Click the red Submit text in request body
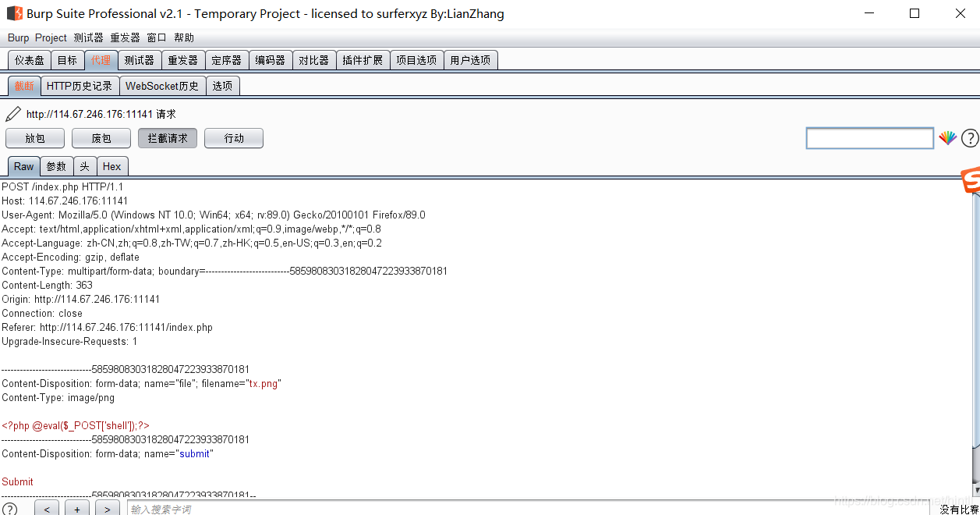 [18, 481]
